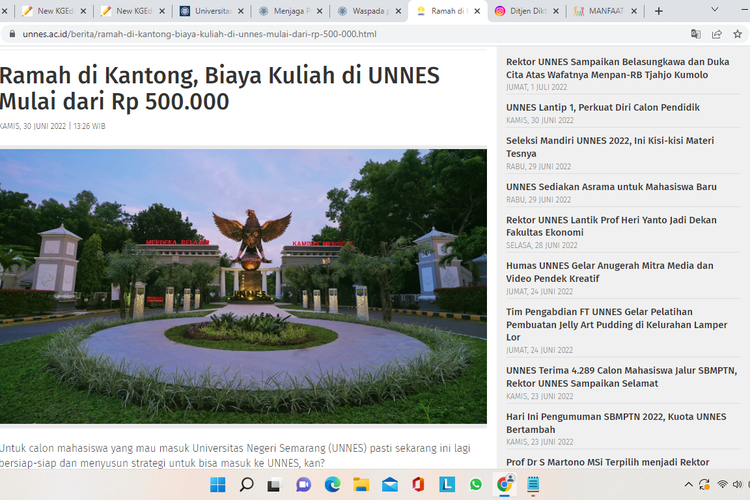Open taskbar Search magnifier

(246, 485)
